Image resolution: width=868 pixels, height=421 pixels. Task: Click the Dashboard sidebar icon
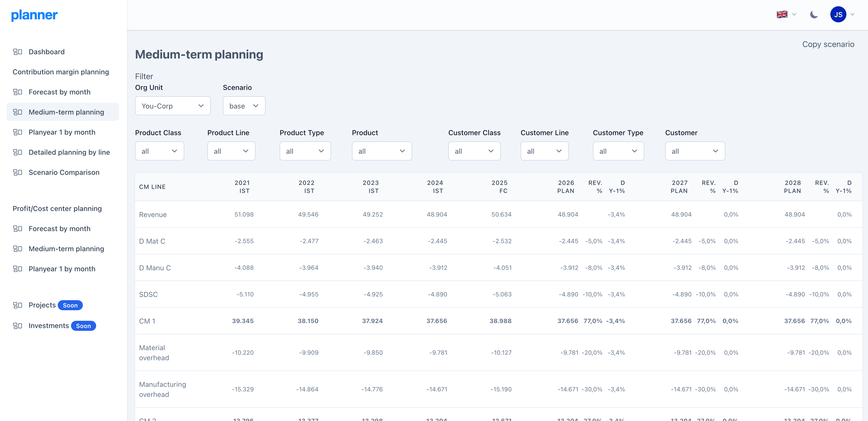click(18, 52)
